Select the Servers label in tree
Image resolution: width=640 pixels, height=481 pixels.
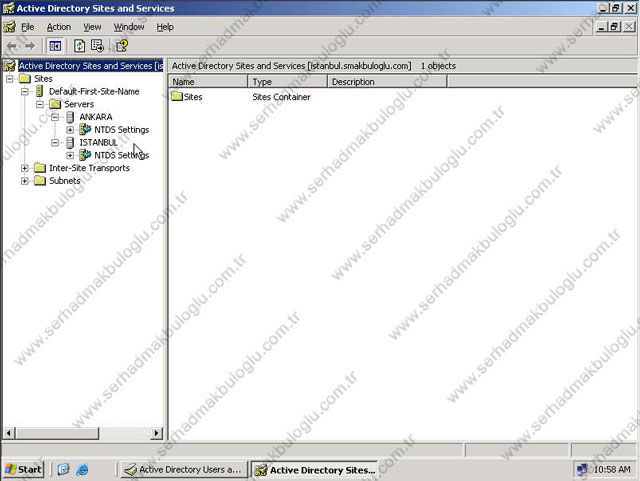point(79,104)
